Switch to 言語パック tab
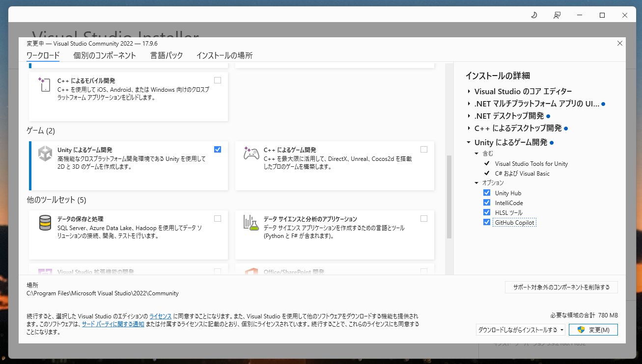Viewport: 642px width, 364px height. (x=167, y=55)
